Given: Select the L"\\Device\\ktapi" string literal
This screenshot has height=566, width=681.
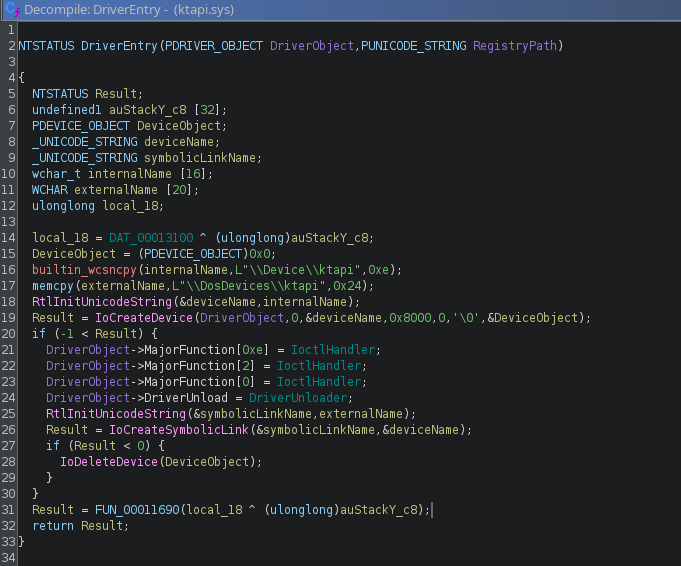Looking at the screenshot, I should tap(298, 270).
